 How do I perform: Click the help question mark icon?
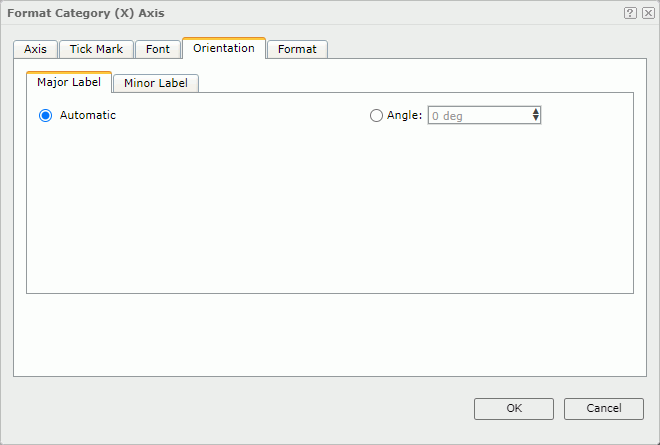[630, 13]
